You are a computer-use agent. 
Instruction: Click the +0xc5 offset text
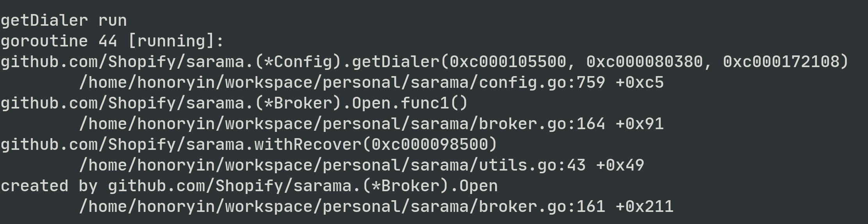pos(640,83)
